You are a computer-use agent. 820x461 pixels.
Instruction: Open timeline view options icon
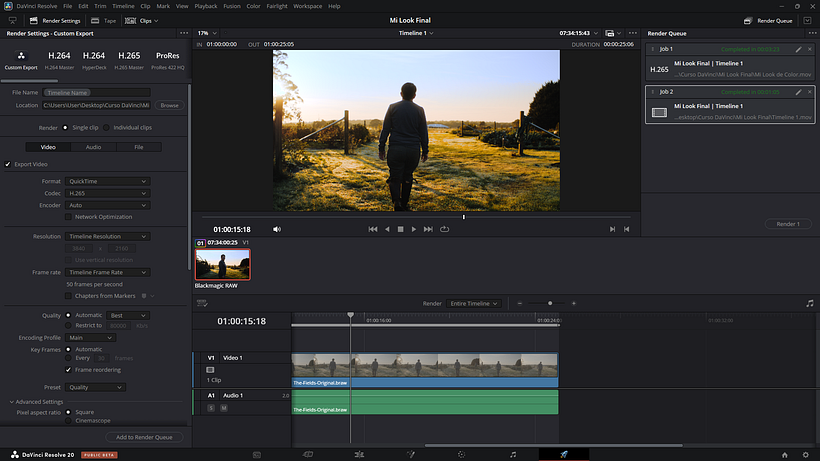(x=202, y=304)
